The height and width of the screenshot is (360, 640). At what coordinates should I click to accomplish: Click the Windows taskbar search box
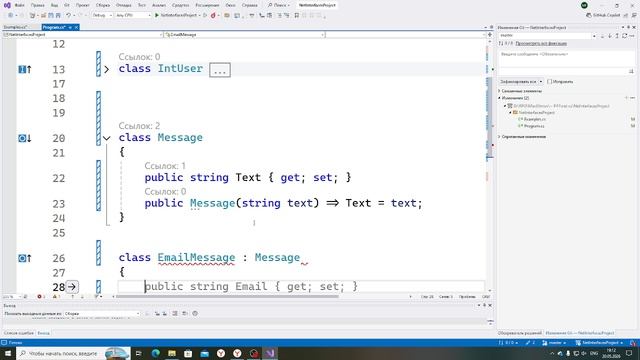[x=73, y=353]
